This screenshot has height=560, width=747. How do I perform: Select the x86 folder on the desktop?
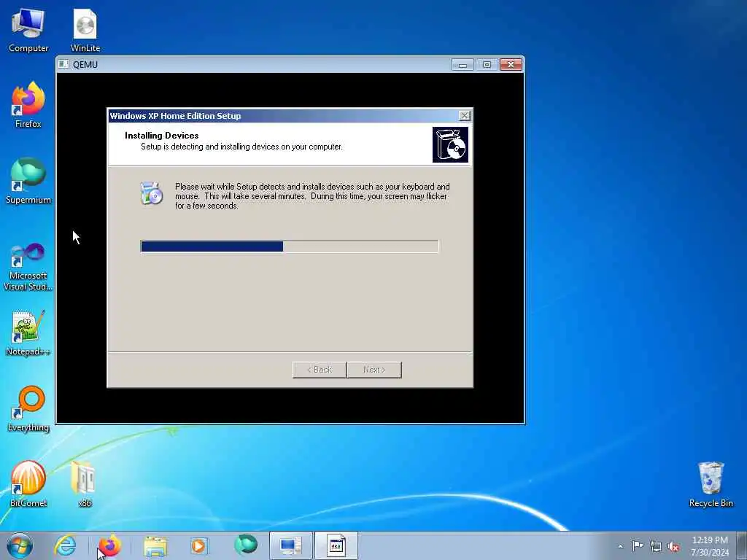[85, 484]
